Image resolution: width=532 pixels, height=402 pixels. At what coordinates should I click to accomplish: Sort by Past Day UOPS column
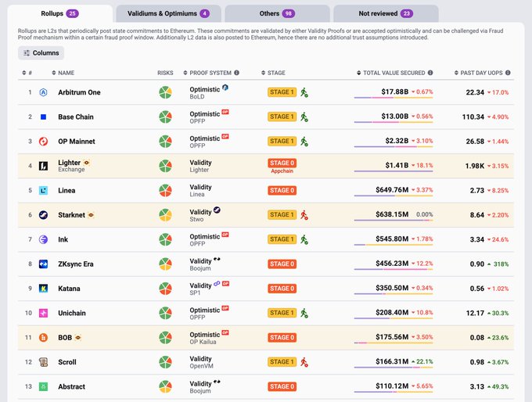(x=485, y=73)
